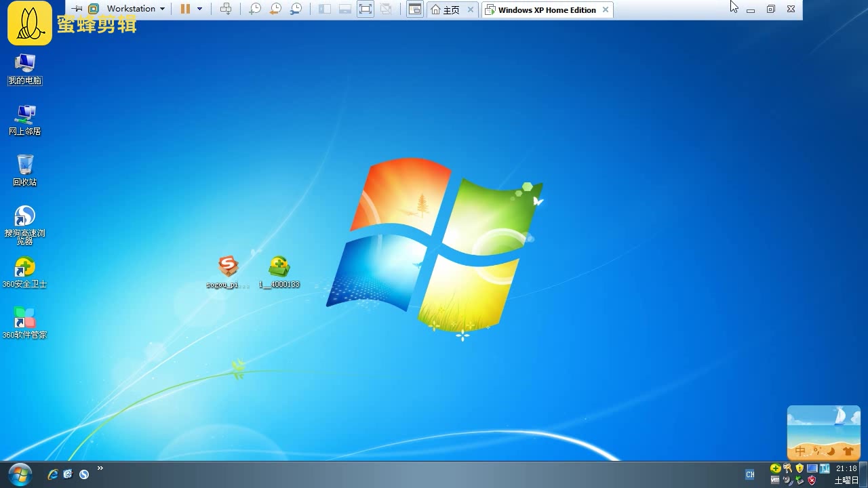The height and width of the screenshot is (488, 868).
Task: Open the Windows Start orb
Action: tap(20, 474)
